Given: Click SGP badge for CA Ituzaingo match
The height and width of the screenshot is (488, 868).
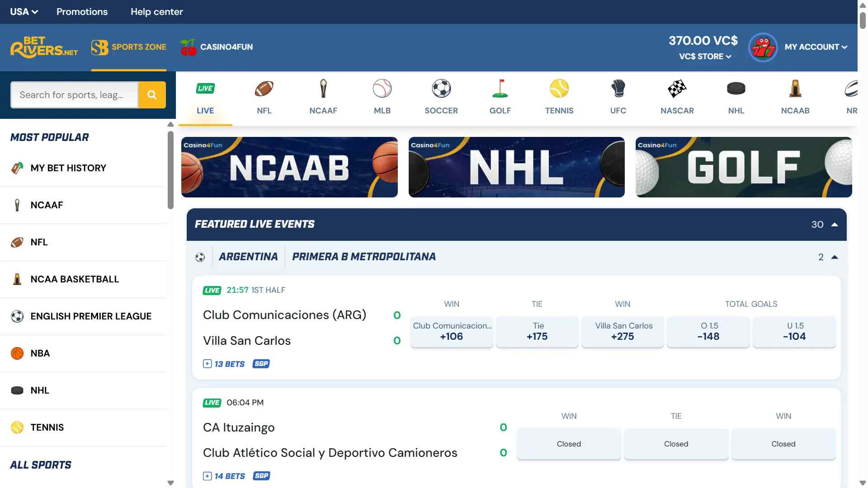Looking at the screenshot, I should pos(261,476).
